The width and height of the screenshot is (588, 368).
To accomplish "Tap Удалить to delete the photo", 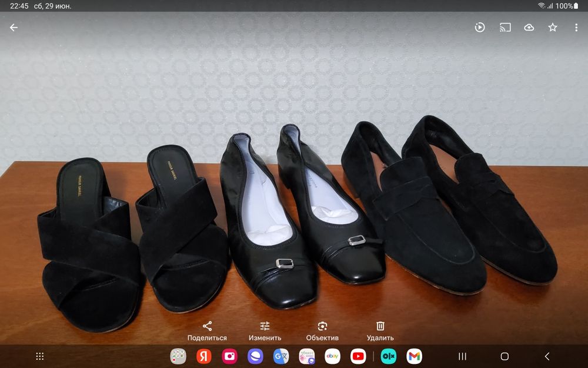I will (380, 331).
